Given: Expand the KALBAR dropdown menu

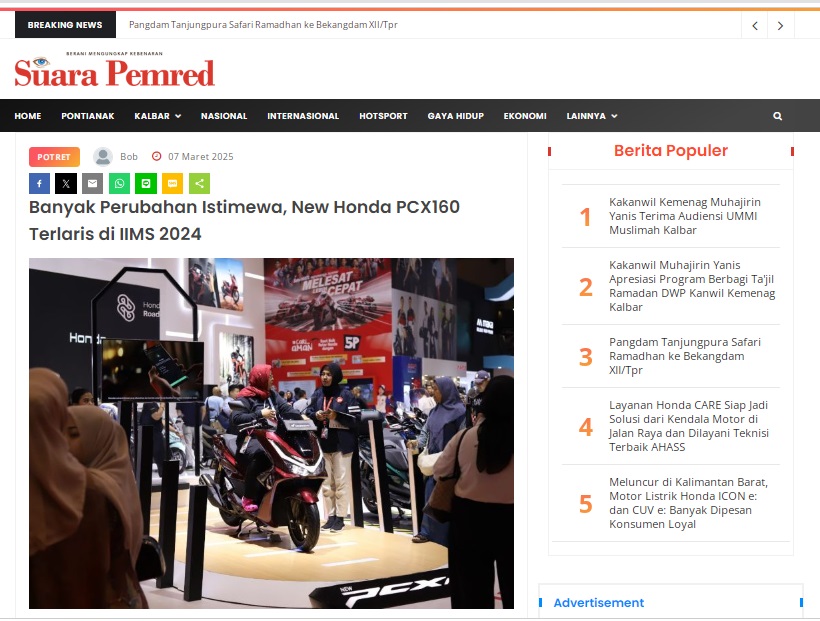Looking at the screenshot, I should click(x=157, y=116).
